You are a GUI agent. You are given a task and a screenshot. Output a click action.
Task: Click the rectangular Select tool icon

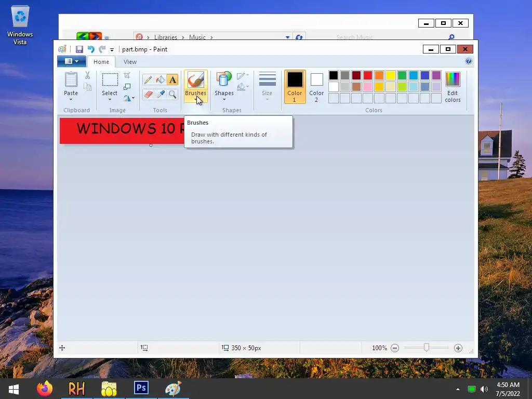(x=110, y=79)
